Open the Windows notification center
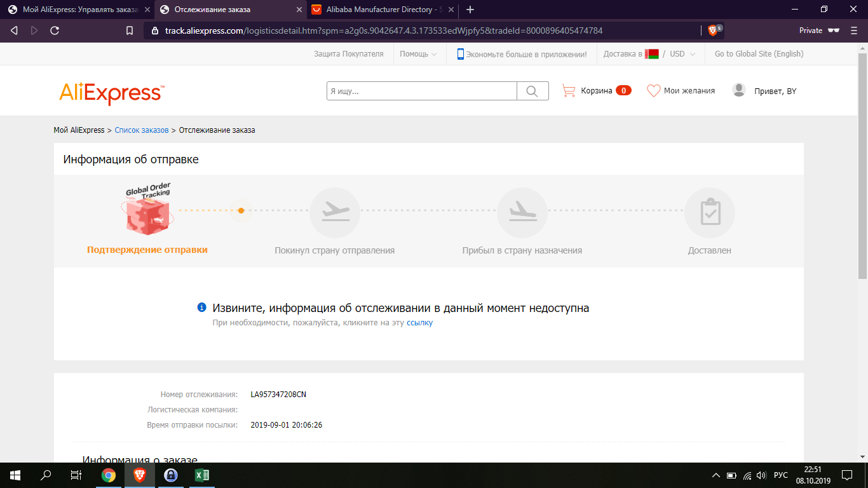The image size is (868, 488). (x=847, y=475)
